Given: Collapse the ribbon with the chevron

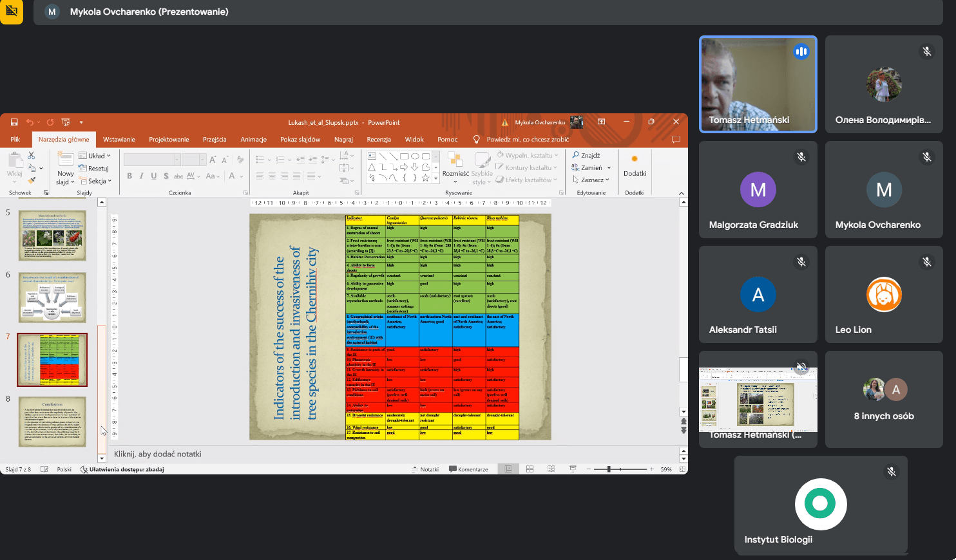Looking at the screenshot, I should tap(681, 192).
